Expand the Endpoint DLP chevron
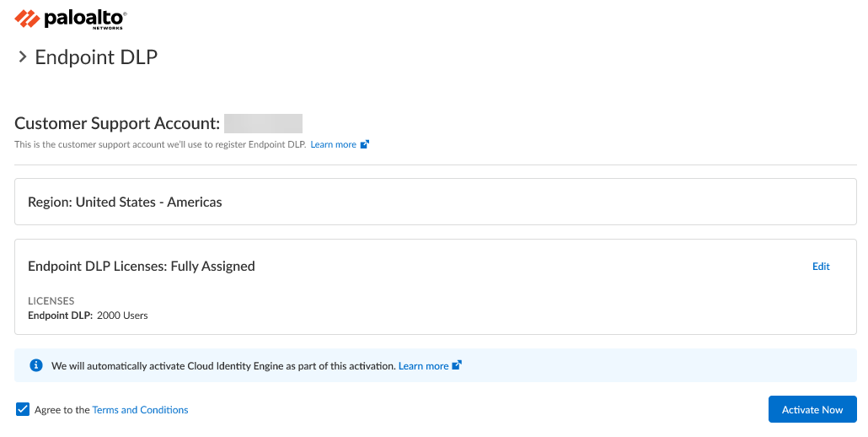 pyautogui.click(x=22, y=57)
